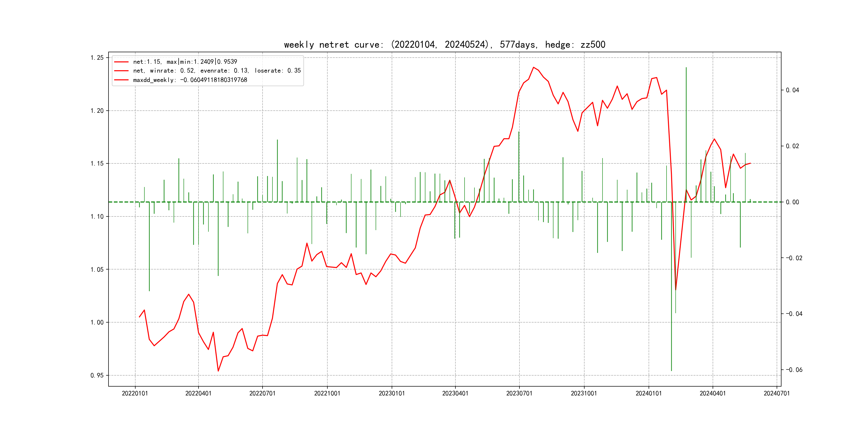Screen dimensions: 868x434
Task: Click the 1.25 left y-axis label
Action: click(97, 58)
